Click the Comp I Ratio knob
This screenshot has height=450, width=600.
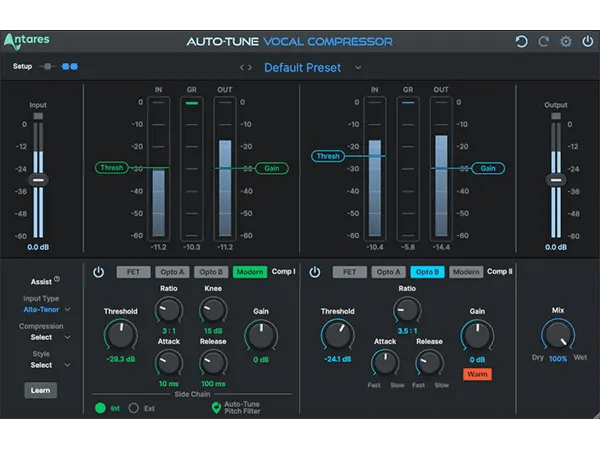pyautogui.click(x=169, y=310)
